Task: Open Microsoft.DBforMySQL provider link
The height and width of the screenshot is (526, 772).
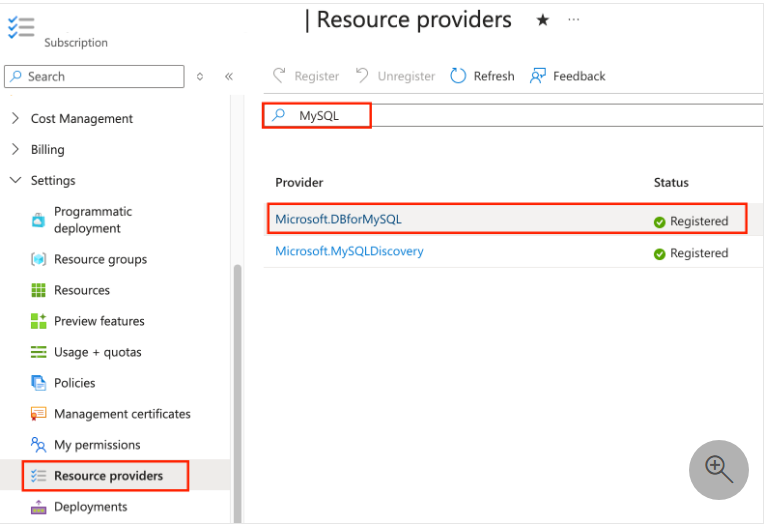Action: tap(338, 219)
